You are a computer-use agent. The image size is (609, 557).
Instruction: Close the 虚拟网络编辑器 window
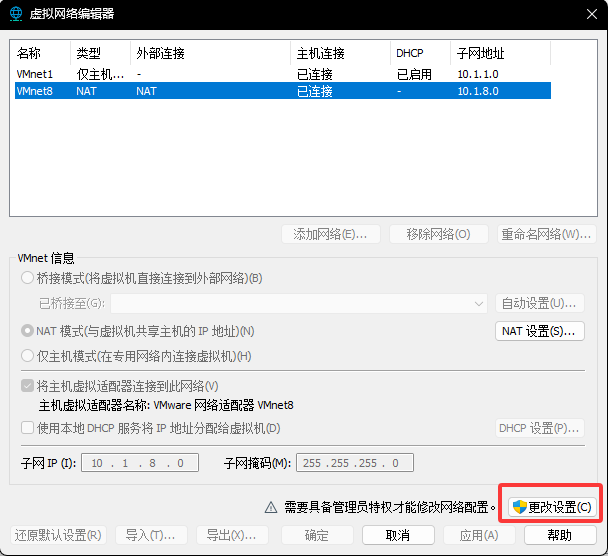click(592, 14)
